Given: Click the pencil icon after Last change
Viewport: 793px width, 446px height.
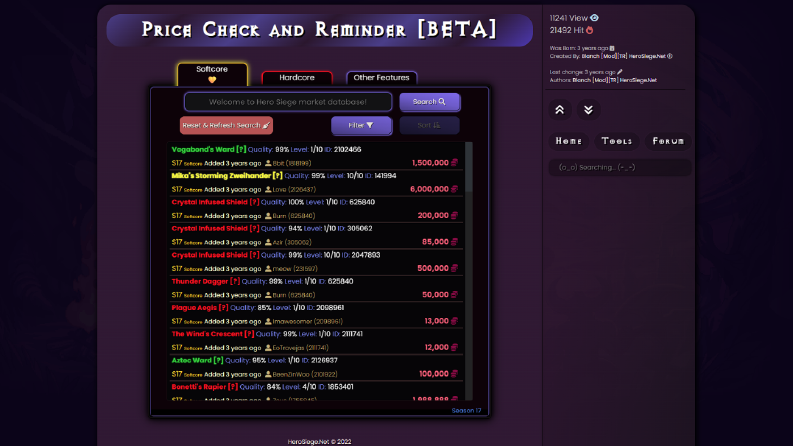Looking at the screenshot, I should coord(620,72).
